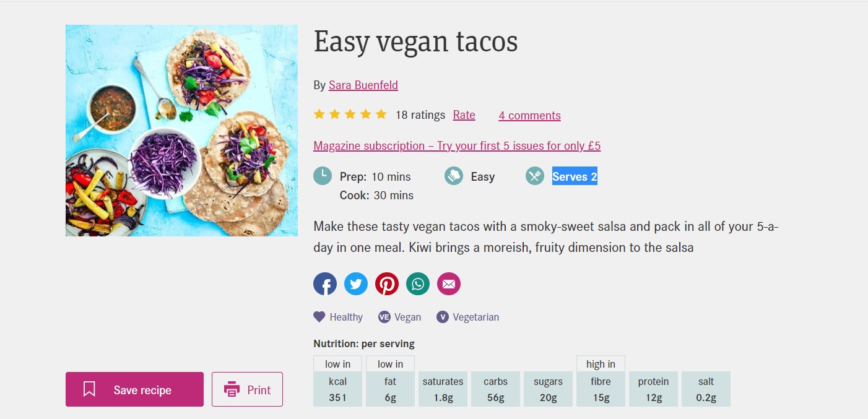The height and width of the screenshot is (419, 868).
Task: Share the tacos recipe via WhatsApp
Action: [x=418, y=283]
